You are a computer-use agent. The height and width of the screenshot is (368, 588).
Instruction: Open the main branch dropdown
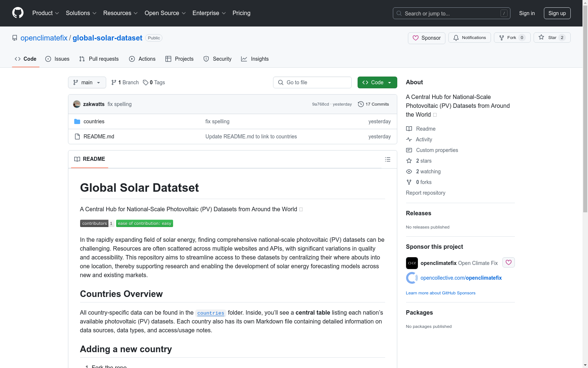[87, 82]
